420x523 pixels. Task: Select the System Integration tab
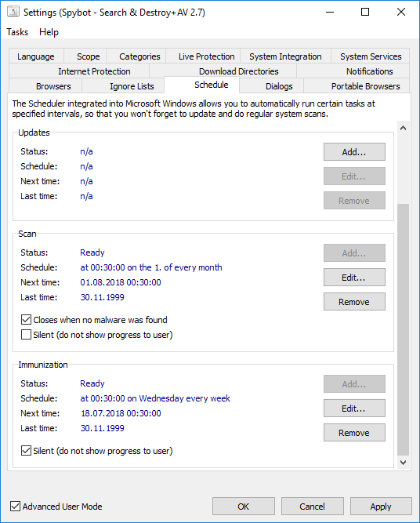pyautogui.click(x=285, y=56)
